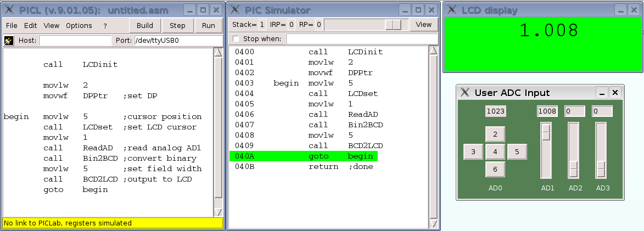Viewport: 644px width, 231px height.
Task: Click the AD1 vertical slider handle
Action: 547,132
